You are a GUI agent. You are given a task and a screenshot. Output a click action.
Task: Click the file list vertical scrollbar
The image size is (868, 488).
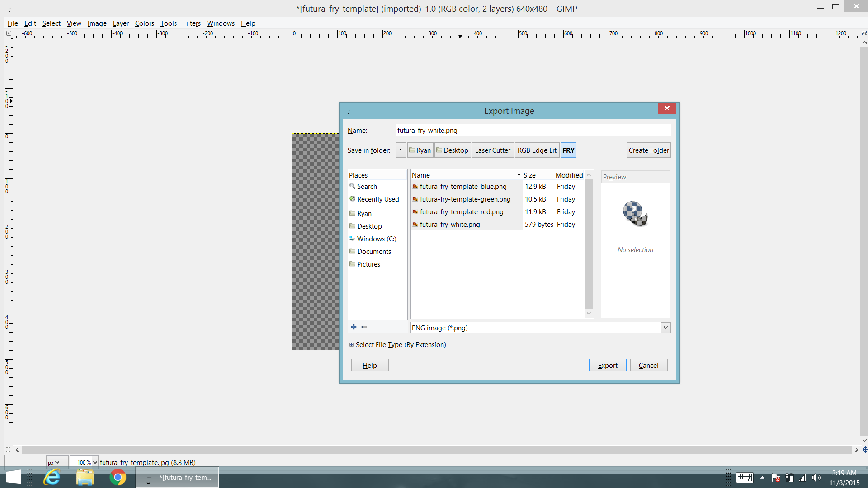pos(589,244)
